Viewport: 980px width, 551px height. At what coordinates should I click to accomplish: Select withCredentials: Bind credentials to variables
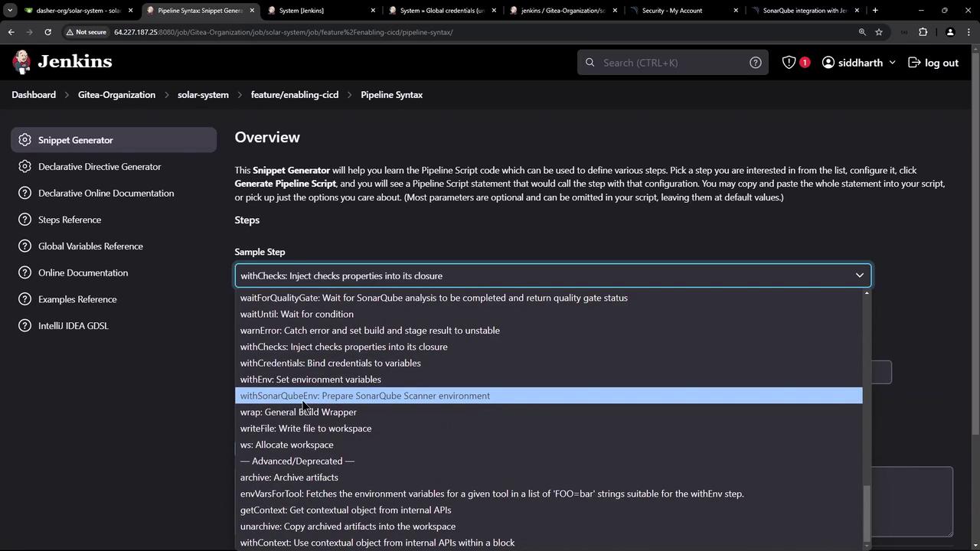pos(330,363)
